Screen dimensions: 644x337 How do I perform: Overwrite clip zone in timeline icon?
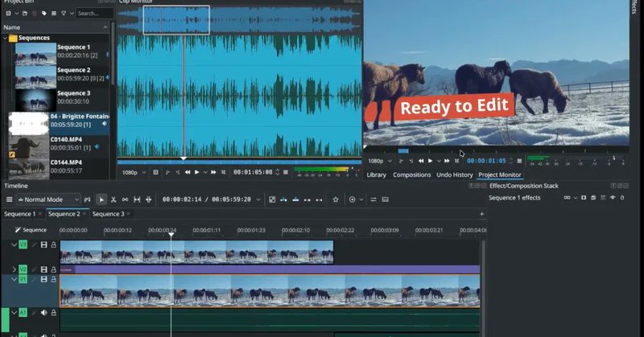(x=295, y=199)
